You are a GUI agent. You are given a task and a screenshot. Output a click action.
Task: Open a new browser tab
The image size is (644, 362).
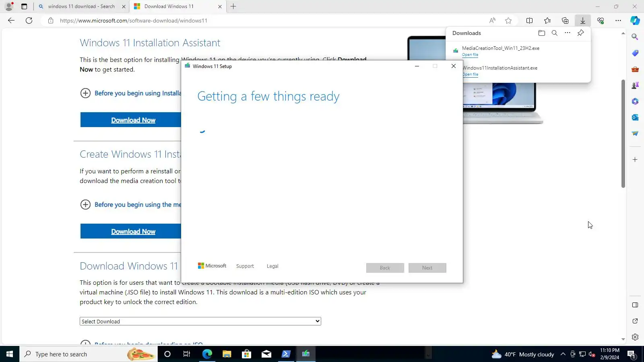233,6
